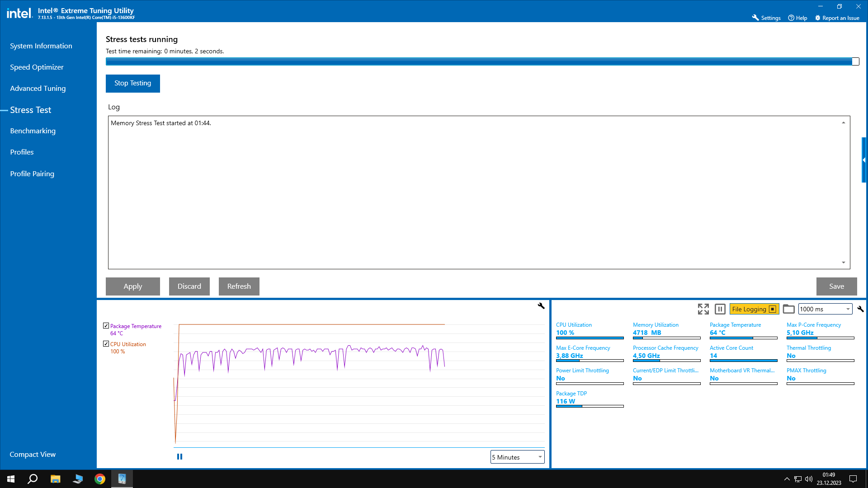Viewport: 868px width, 488px height.
Task: Open the log file folder icon
Action: tap(788, 309)
